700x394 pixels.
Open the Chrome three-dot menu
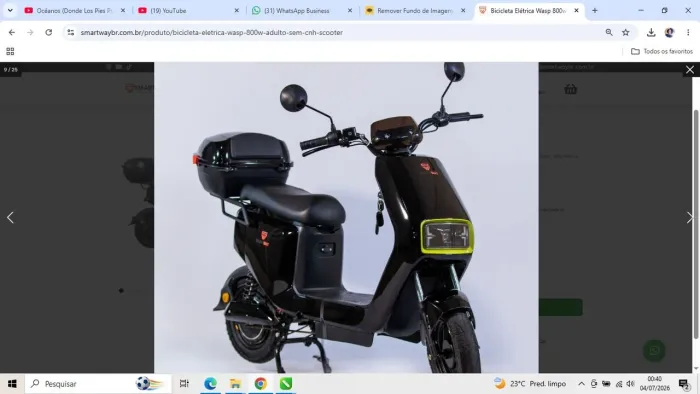point(688,33)
